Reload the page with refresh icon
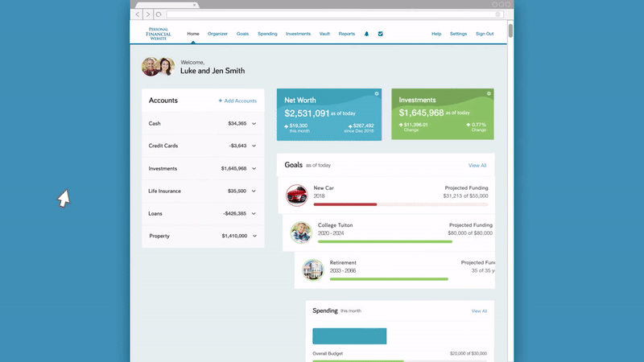Image resolution: width=644 pixels, height=362 pixels. coord(159,14)
